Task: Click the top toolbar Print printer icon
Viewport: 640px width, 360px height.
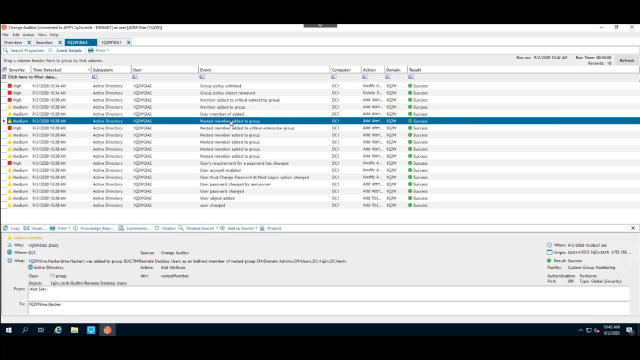Action: [91, 50]
